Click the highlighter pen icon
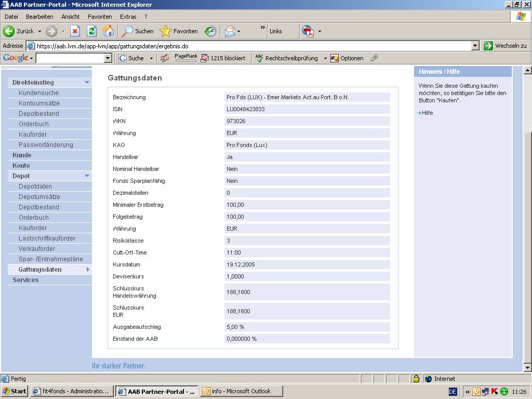Viewport: 532px width, 399px height. (374, 58)
